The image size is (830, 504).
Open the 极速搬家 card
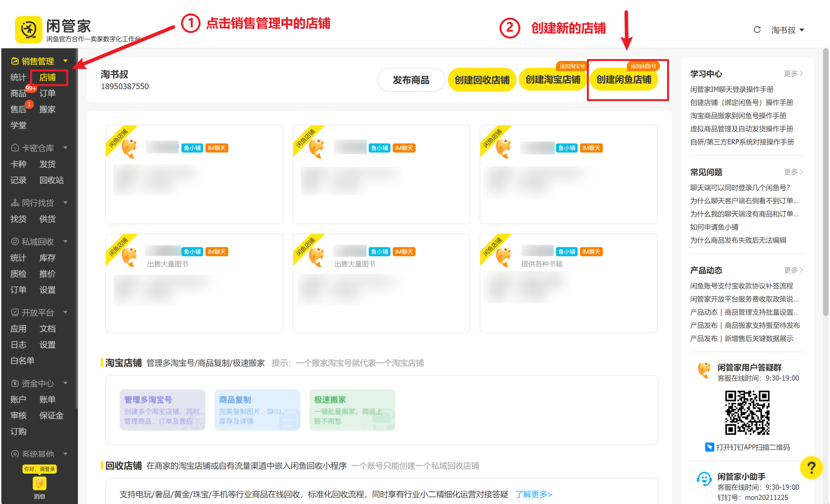pos(352,410)
